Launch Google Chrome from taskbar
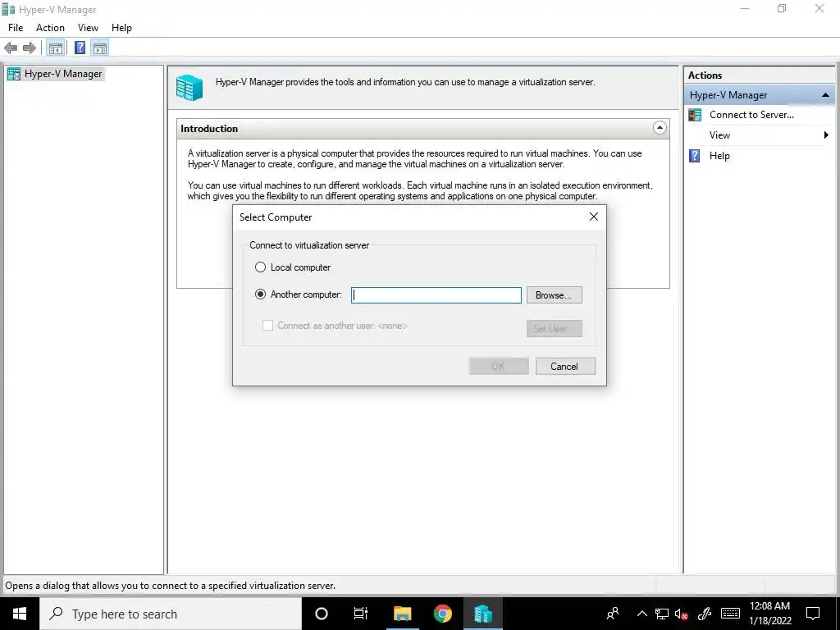 pos(442,614)
